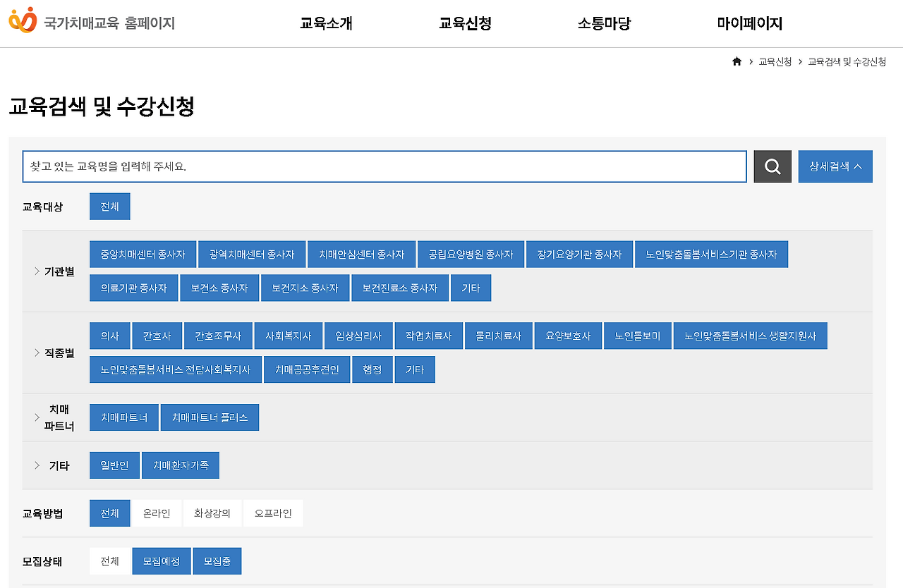Image resolution: width=903 pixels, height=588 pixels.
Task: Select 화상강의 as the education method
Action: click(x=212, y=513)
